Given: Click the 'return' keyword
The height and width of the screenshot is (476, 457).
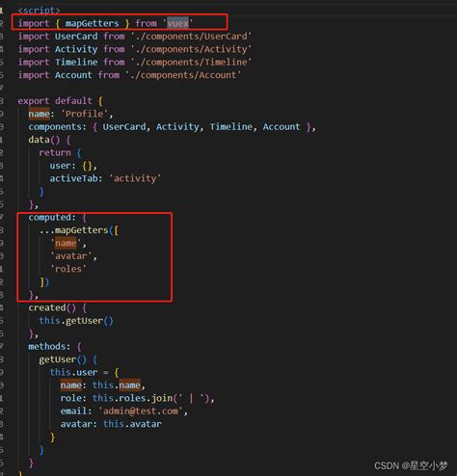Looking at the screenshot, I should coord(55,152).
